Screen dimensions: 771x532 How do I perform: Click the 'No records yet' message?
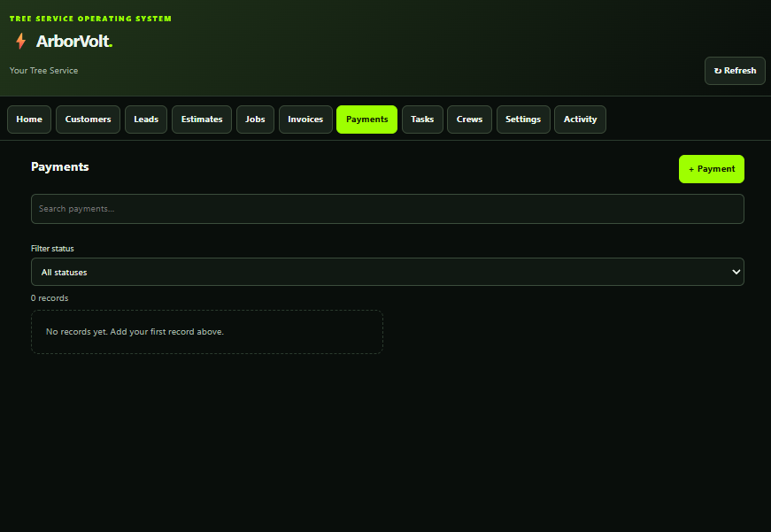point(135,332)
